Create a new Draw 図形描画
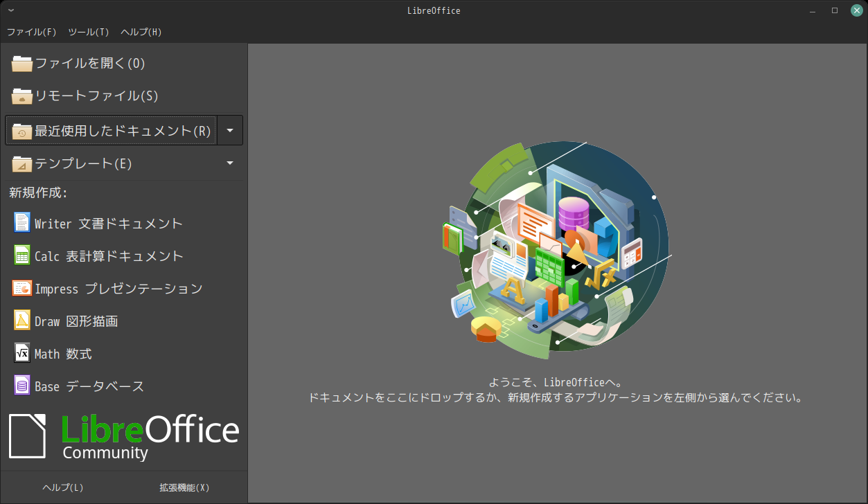The width and height of the screenshot is (868, 504). click(124, 321)
